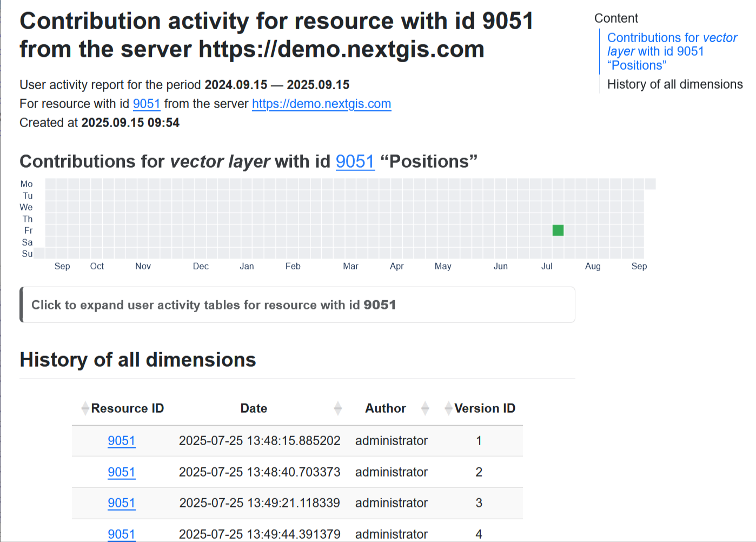Screen dimensions: 756x542
Task: Open resource 9051 link in report summary
Action: [147, 104]
